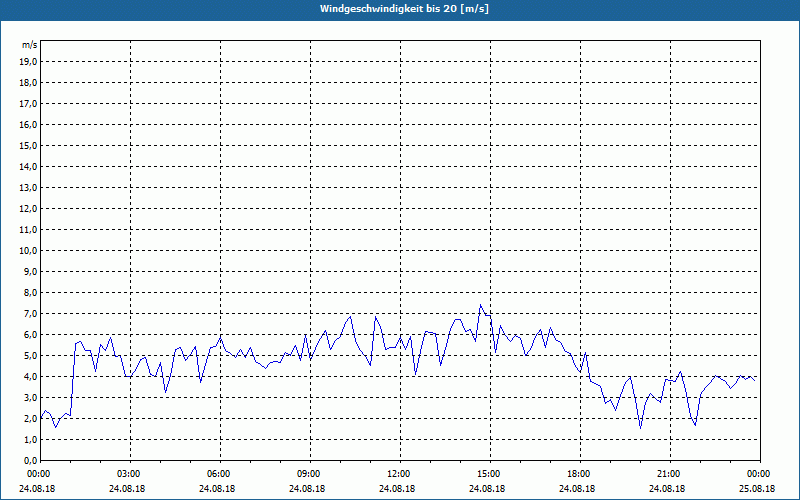Click the '24.08.18' date under 12:00
Viewport: 800px width, 500px height.
(x=397, y=489)
